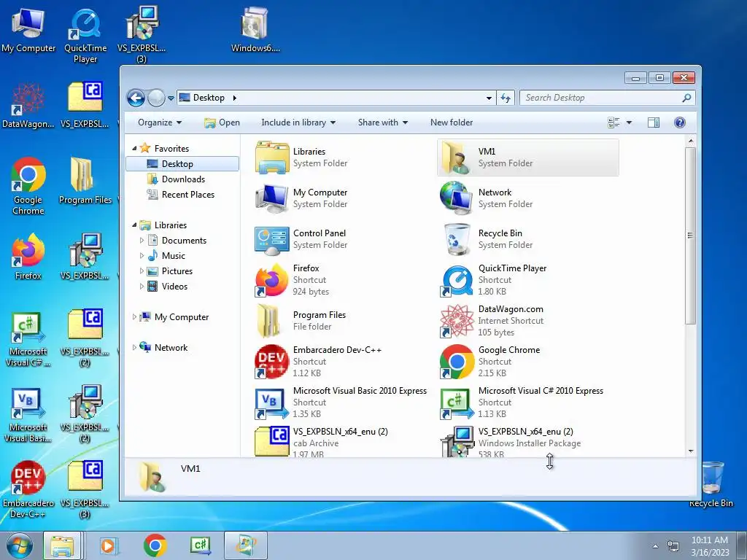Select Desktop under Favorites

[x=182, y=164]
